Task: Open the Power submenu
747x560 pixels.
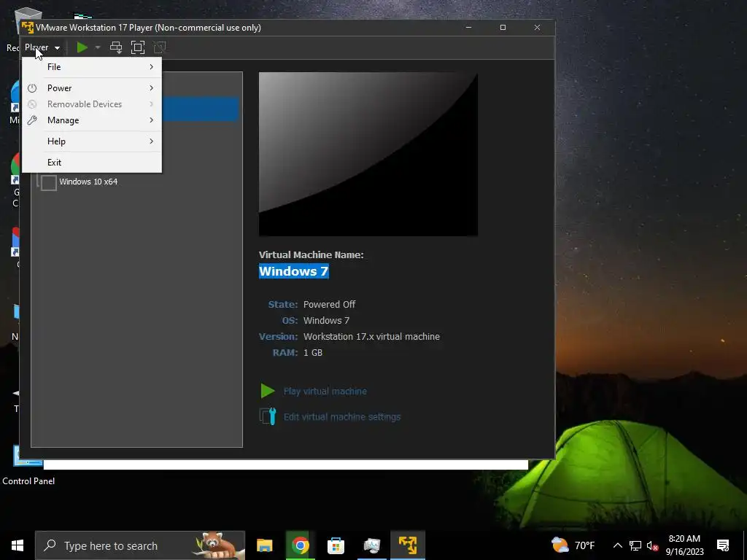Action: click(92, 88)
